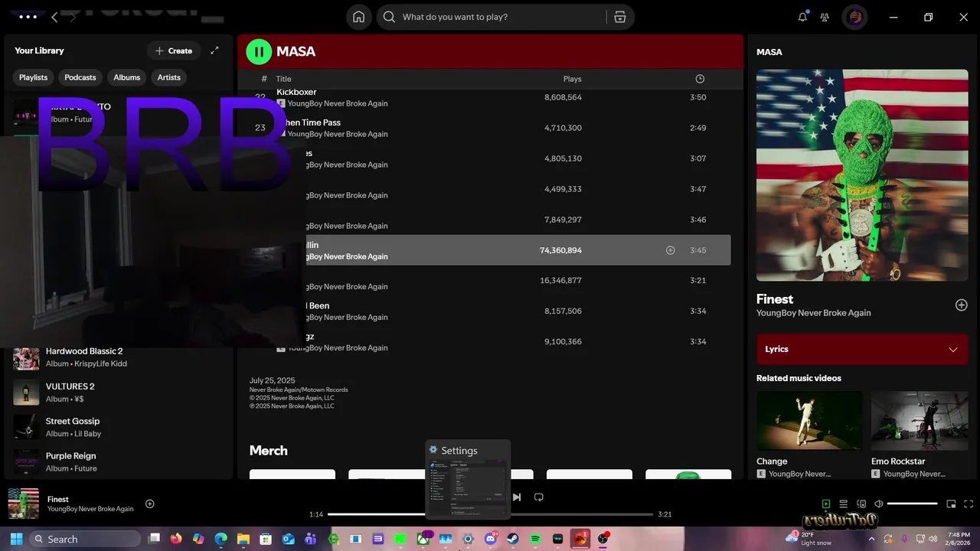Open the Queue
This screenshot has height=551, width=980.
pos(843,504)
